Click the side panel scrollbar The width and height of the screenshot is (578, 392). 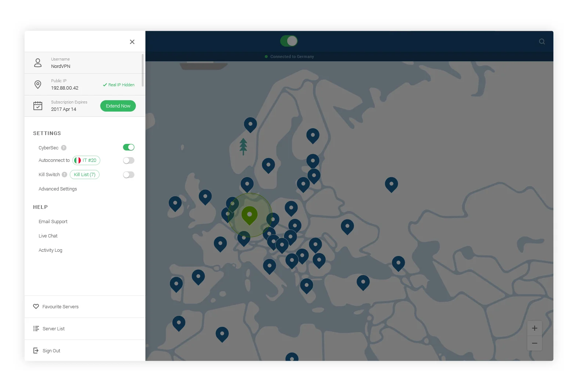tap(142, 70)
